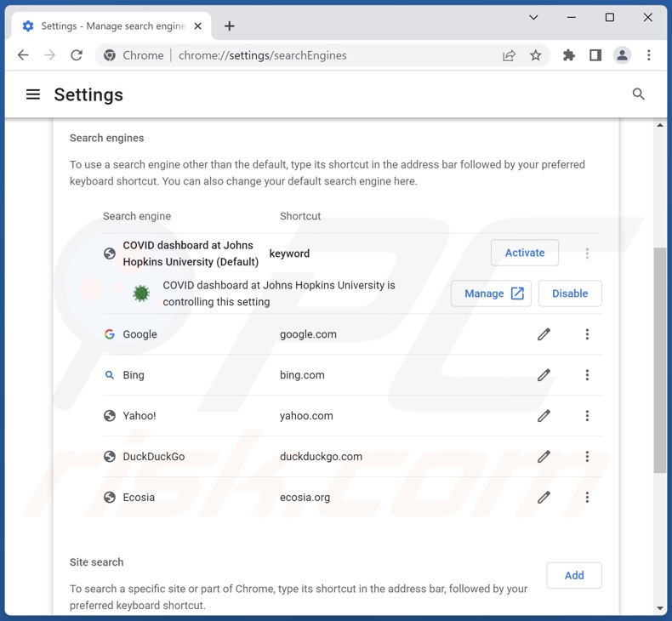Click the Shortcut column header

300,216
